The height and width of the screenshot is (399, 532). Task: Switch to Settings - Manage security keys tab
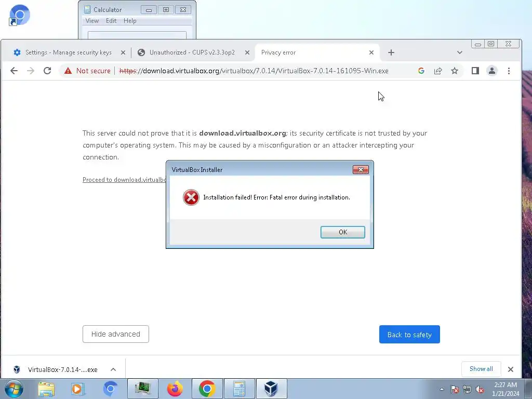pos(68,52)
